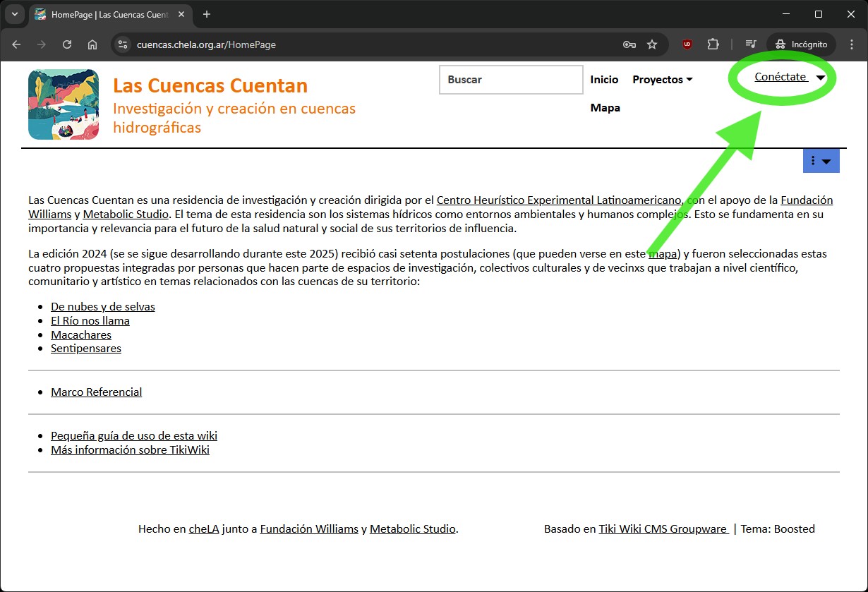Open the Chrome three-dot menu
Image resolution: width=868 pixels, height=592 pixels.
click(x=850, y=44)
